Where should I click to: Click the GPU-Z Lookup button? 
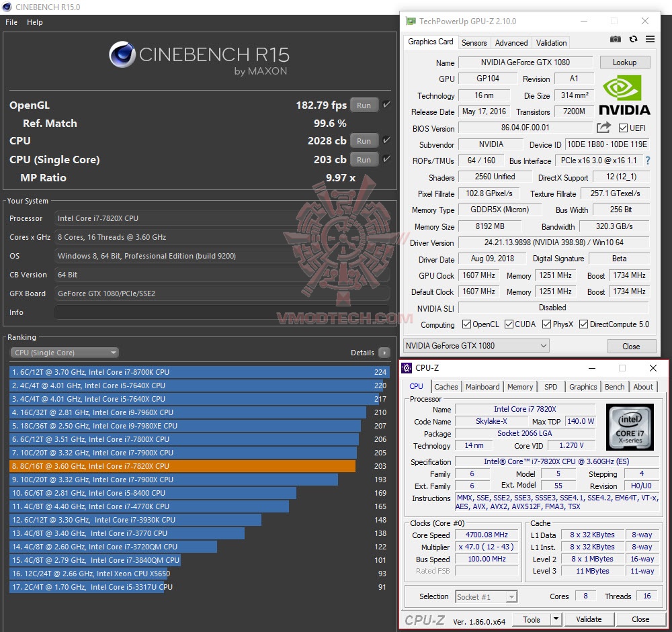[x=624, y=62]
